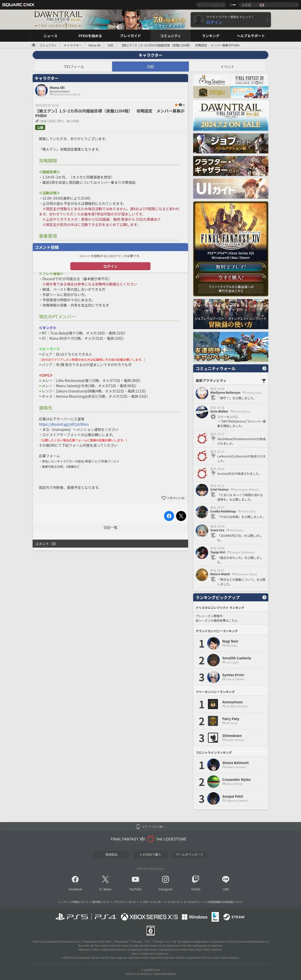This screenshot has height=980, width=301.
Task: Click the Mog Station logo
Action: coord(212,80)
